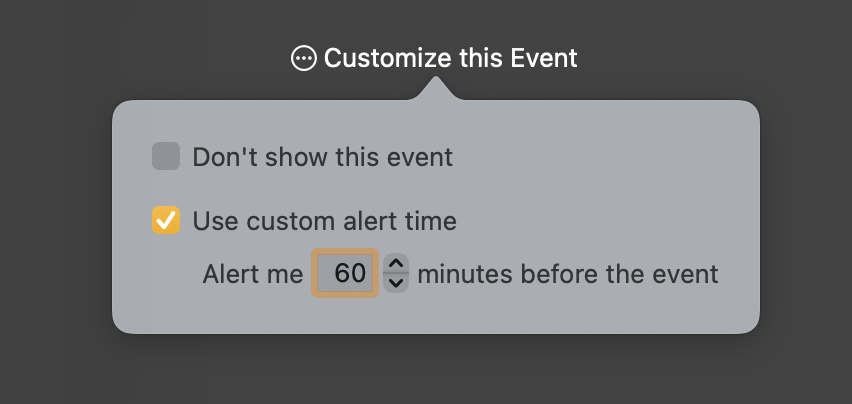Open the Customize this Event button
Screen dimensions: 852x404
coord(434,58)
